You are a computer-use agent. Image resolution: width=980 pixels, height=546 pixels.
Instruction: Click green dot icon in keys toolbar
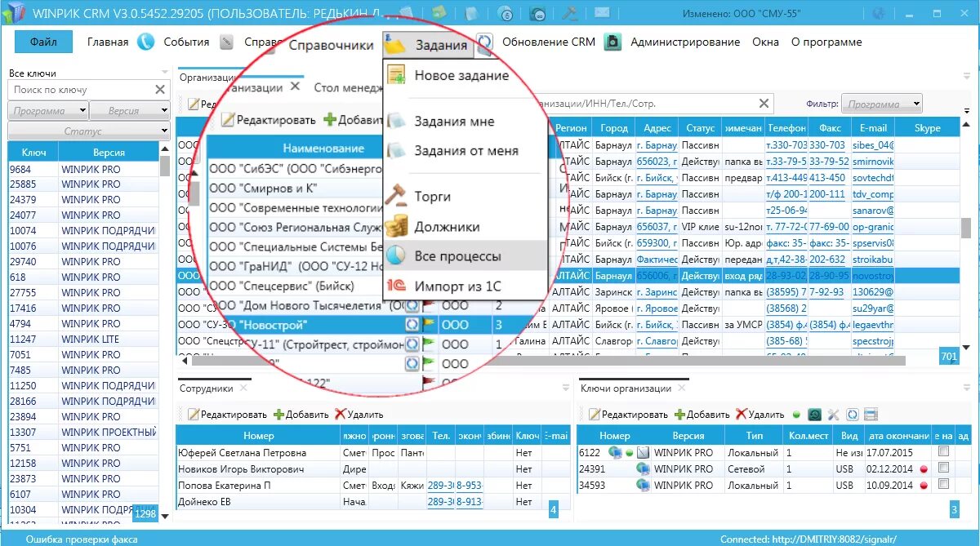pos(796,415)
